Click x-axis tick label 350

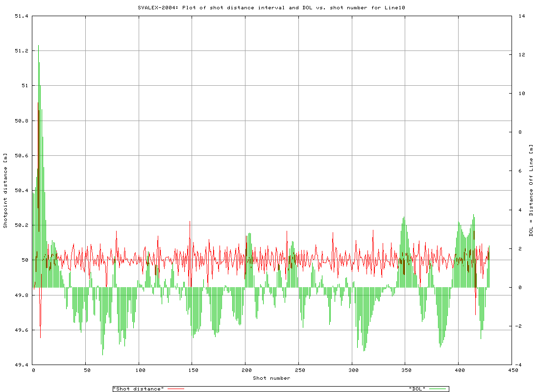click(x=405, y=371)
